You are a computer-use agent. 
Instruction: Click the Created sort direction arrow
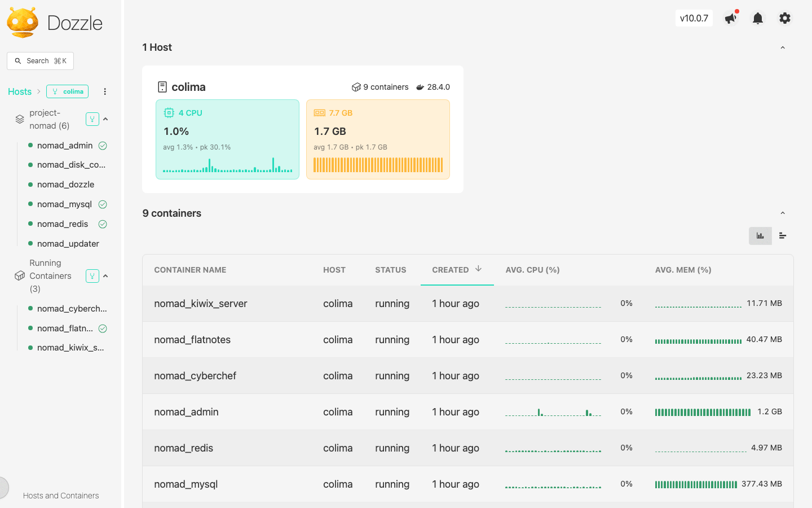pyautogui.click(x=478, y=269)
